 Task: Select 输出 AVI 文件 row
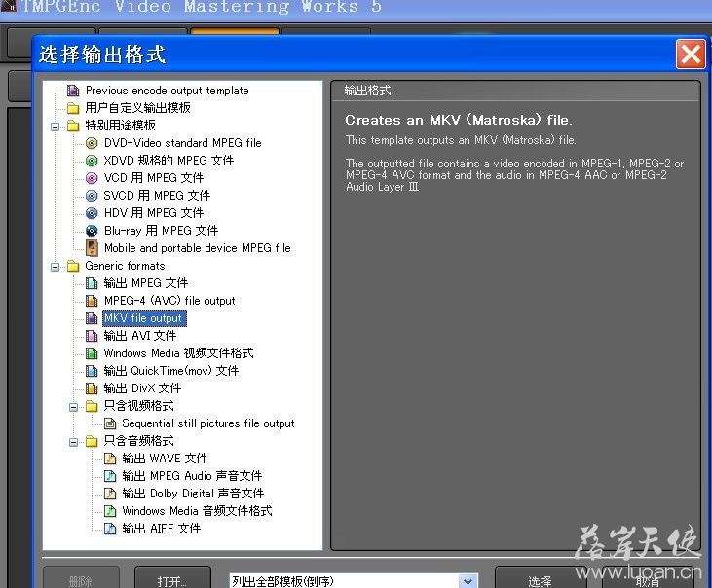(140, 336)
